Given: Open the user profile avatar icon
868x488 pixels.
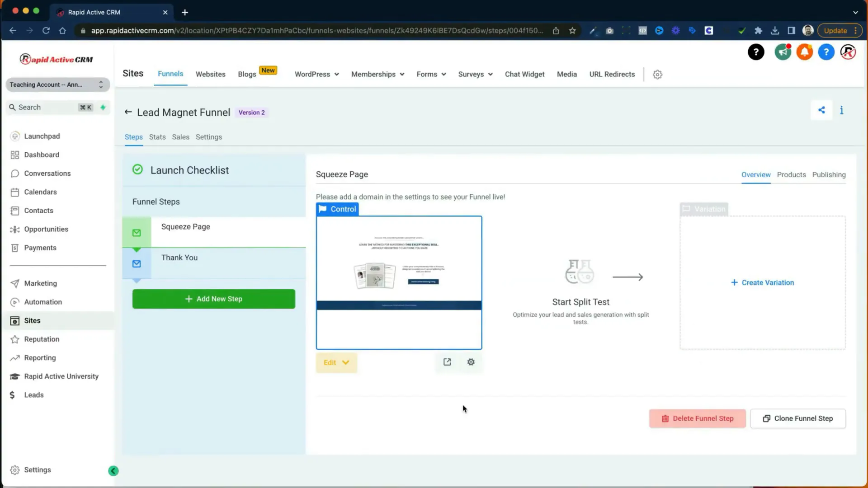Looking at the screenshot, I should (x=848, y=52).
